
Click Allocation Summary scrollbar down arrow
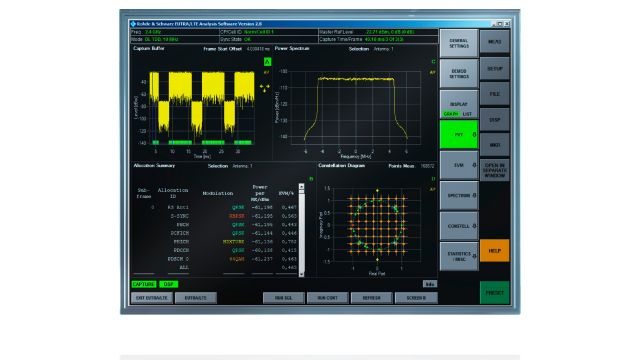click(301, 274)
